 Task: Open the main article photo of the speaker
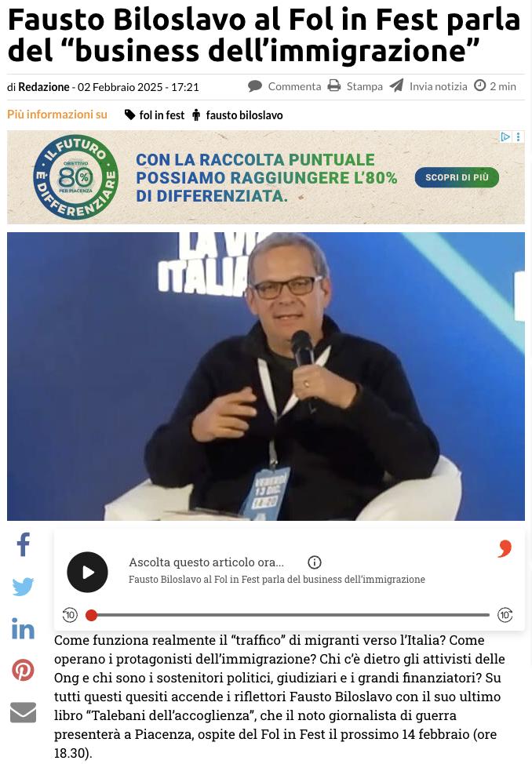click(x=266, y=377)
